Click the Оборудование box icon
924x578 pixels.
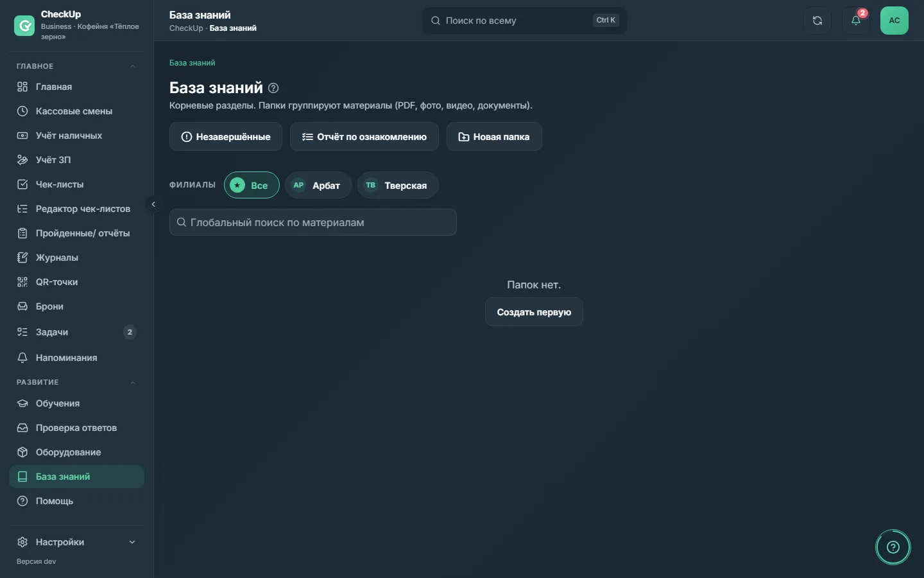coord(22,452)
